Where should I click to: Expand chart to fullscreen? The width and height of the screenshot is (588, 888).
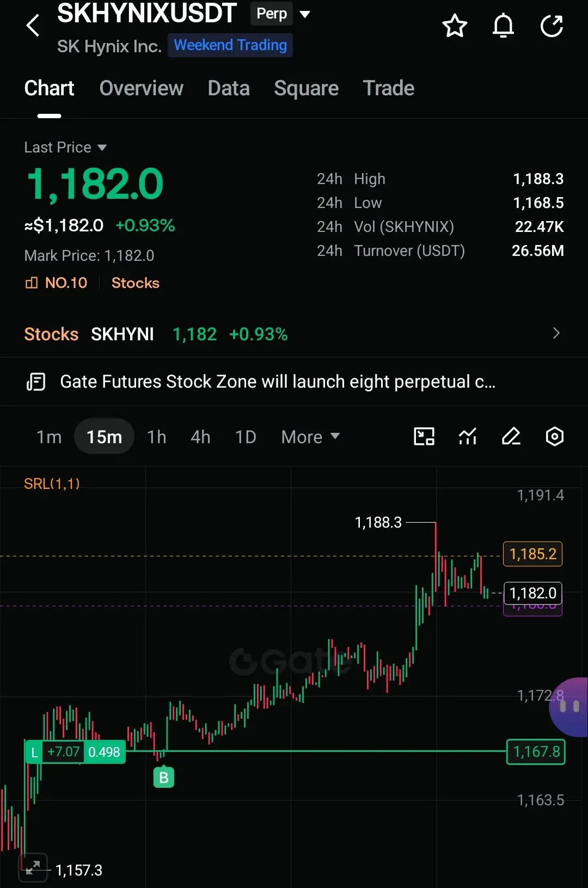coord(33,867)
